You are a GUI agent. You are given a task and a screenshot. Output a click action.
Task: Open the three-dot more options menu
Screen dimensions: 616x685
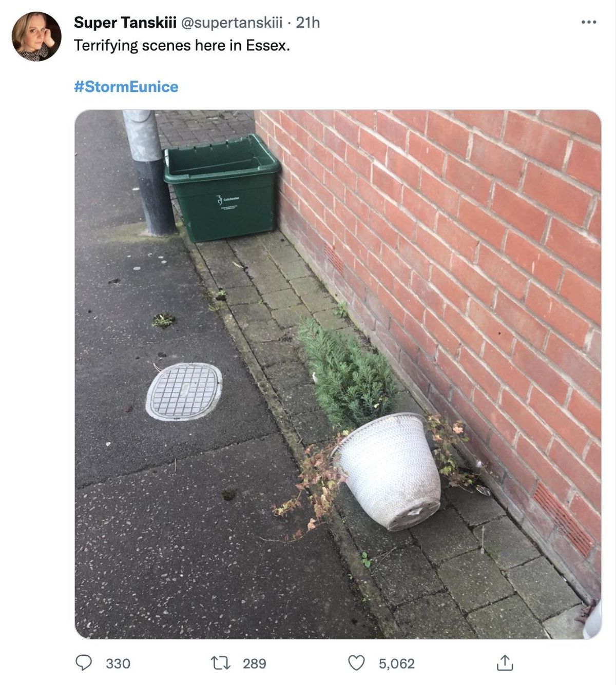coord(589,22)
